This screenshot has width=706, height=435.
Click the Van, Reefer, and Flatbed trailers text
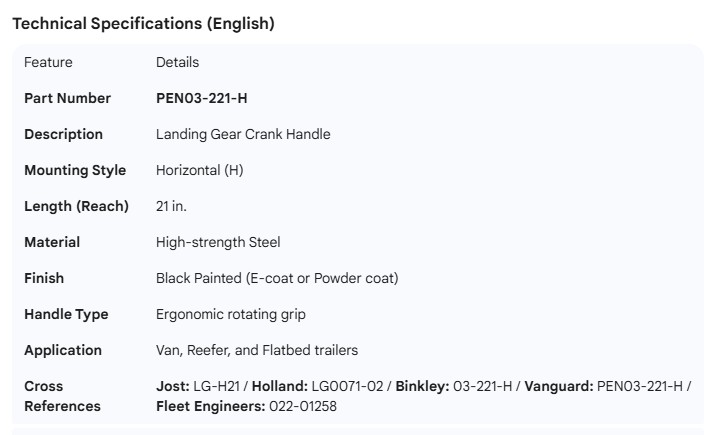click(x=257, y=350)
